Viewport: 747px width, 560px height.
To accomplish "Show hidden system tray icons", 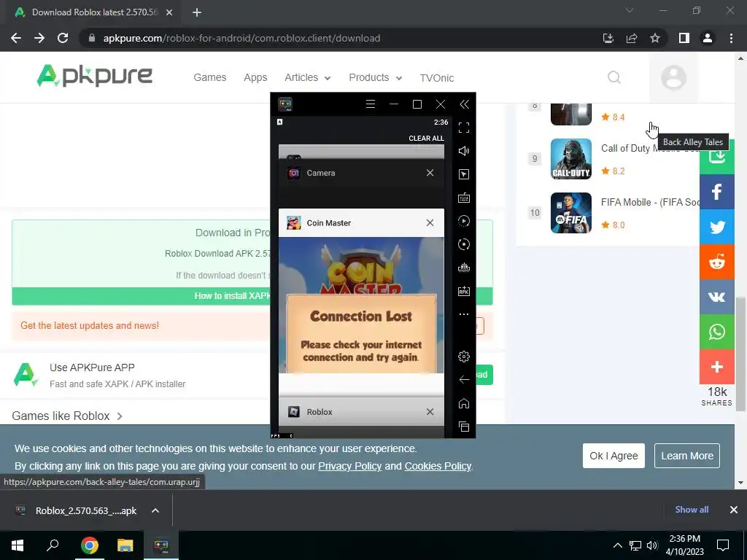I will 617,545.
